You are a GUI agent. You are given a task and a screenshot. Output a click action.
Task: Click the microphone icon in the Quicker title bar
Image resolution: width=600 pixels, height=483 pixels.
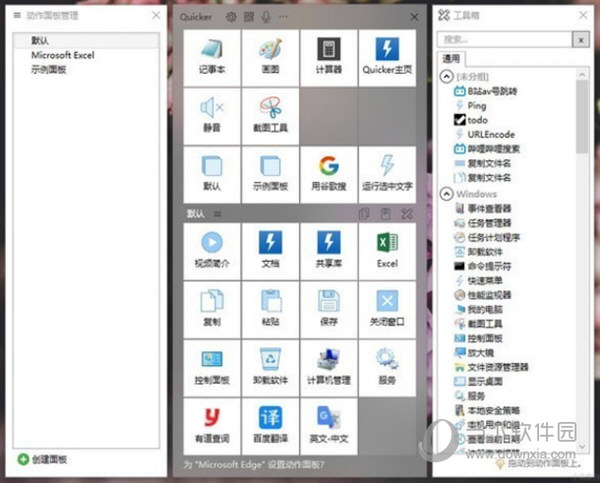[x=266, y=17]
